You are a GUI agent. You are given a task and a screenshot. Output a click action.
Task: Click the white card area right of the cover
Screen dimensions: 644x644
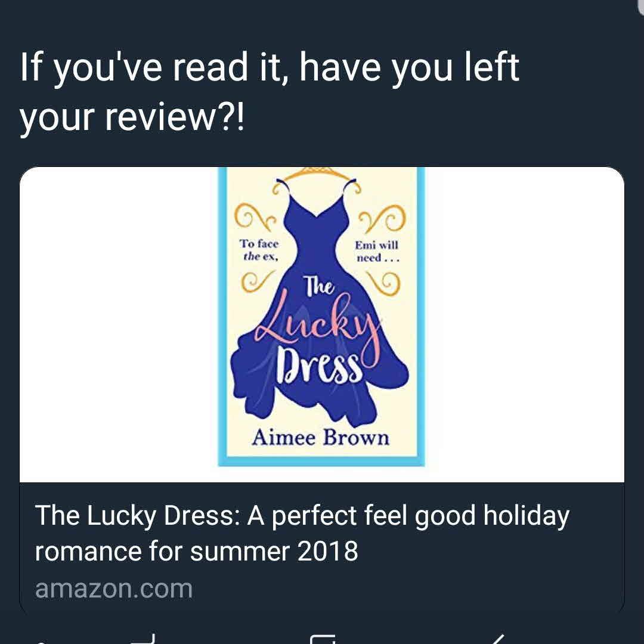[525, 324]
